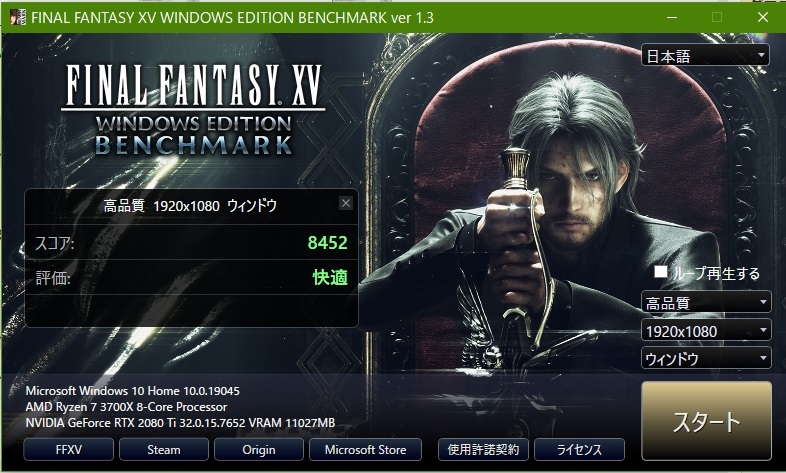786x473 pixels.
Task: Minimize the benchmark window
Action: coord(672,18)
